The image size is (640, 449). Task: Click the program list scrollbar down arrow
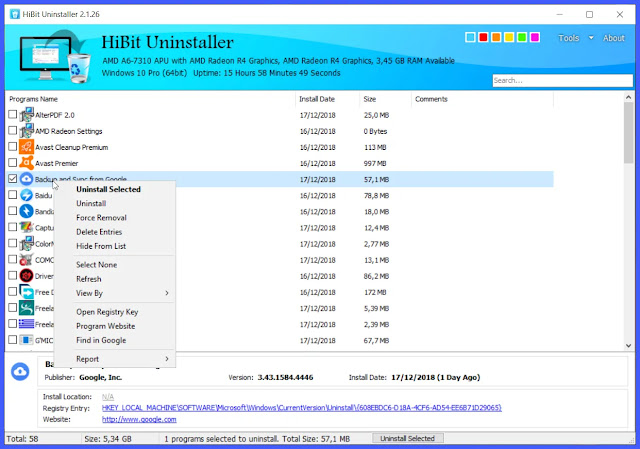(x=629, y=345)
